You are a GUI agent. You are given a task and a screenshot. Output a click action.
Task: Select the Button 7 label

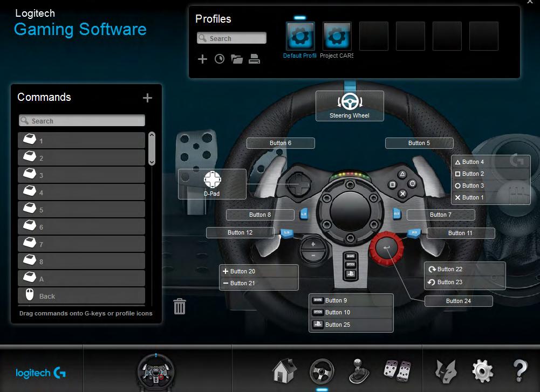441,215
